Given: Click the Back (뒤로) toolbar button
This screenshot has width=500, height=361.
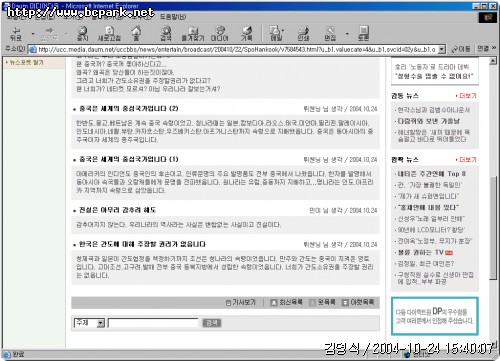Looking at the screenshot, I should (16, 33).
